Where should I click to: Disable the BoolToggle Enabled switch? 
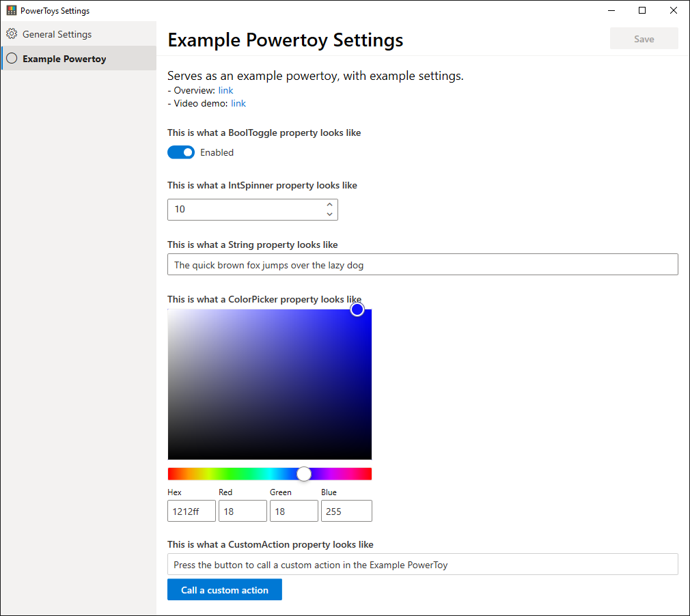click(x=180, y=152)
